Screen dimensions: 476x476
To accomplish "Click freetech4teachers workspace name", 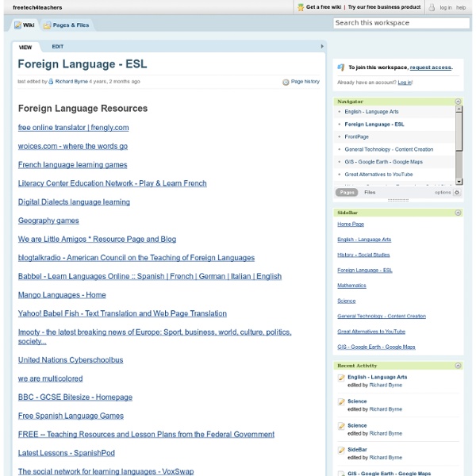I will click(37, 8).
